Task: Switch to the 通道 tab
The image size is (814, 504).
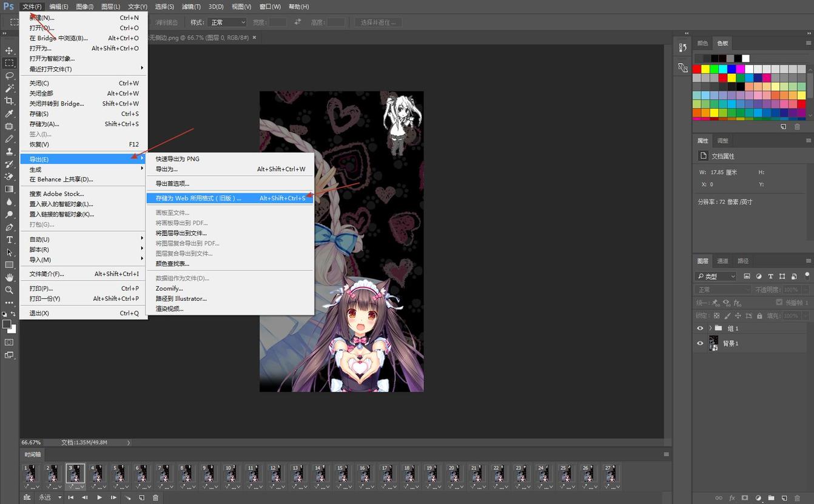Action: coord(722,261)
